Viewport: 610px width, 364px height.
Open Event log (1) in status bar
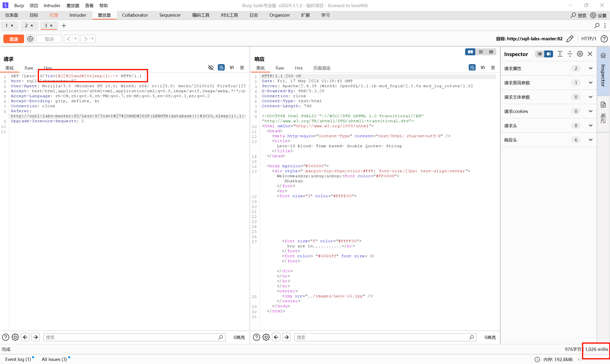click(18, 359)
